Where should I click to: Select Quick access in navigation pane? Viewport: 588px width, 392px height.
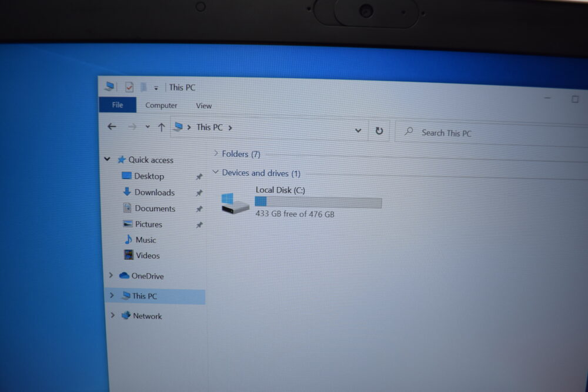click(x=151, y=160)
